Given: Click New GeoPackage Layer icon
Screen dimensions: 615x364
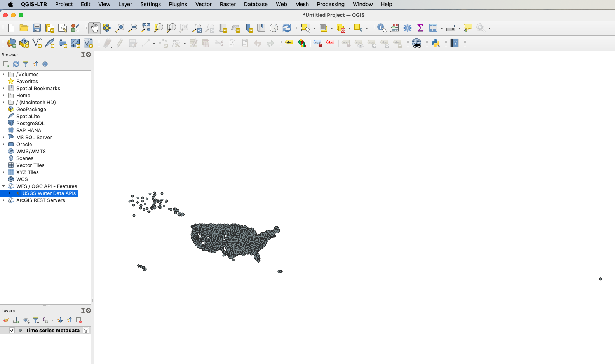Looking at the screenshot, I should (24, 43).
